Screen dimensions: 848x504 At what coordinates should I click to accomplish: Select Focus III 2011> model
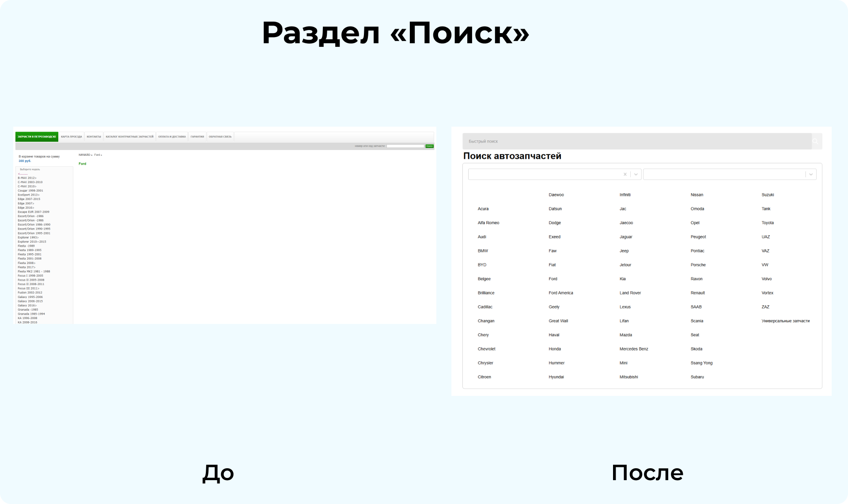pyautogui.click(x=28, y=288)
